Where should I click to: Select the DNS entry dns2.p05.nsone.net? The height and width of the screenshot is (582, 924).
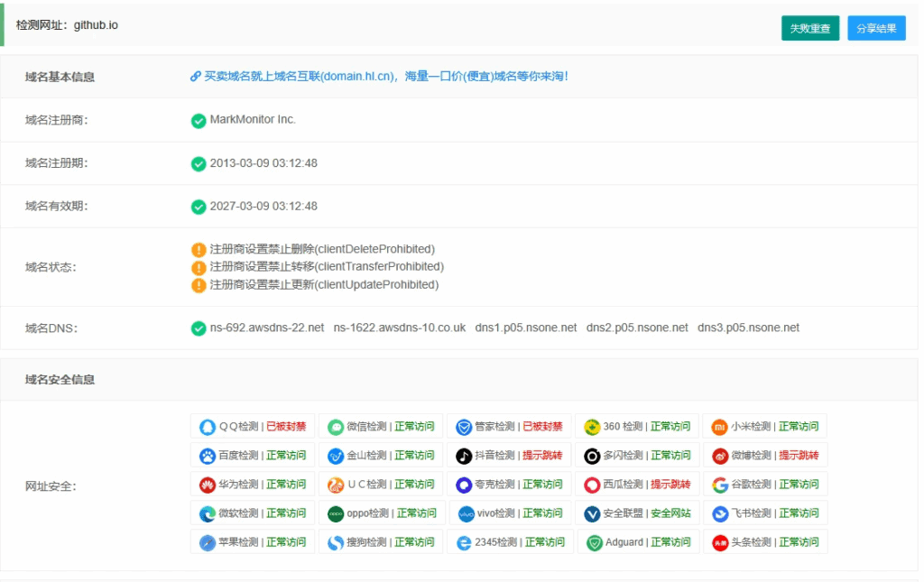click(637, 328)
